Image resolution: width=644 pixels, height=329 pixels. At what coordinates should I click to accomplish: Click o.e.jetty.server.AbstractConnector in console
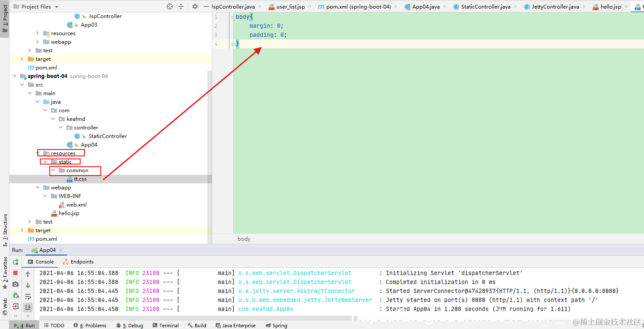(297, 291)
